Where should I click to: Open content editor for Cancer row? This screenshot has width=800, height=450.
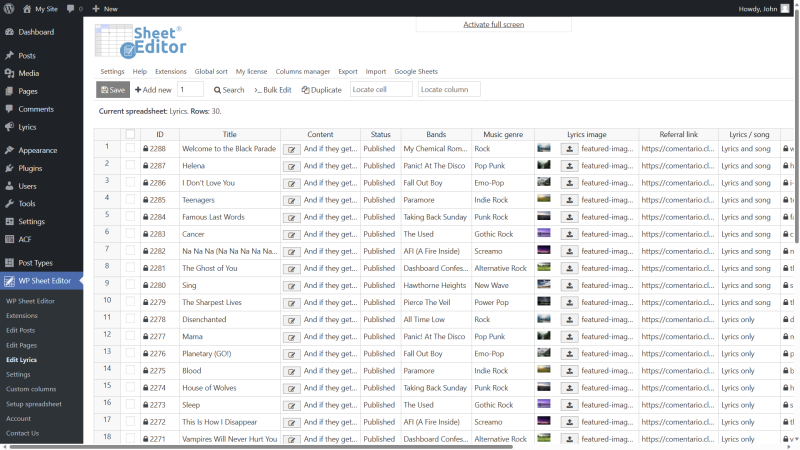click(291, 235)
